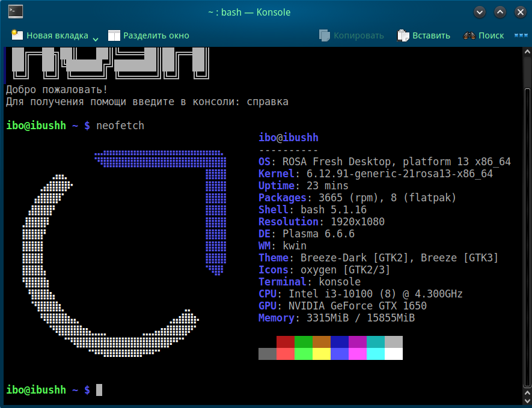Click the DE Plasma 6.6.6 line
Screen dimensions: 532x408
click(x=307, y=234)
